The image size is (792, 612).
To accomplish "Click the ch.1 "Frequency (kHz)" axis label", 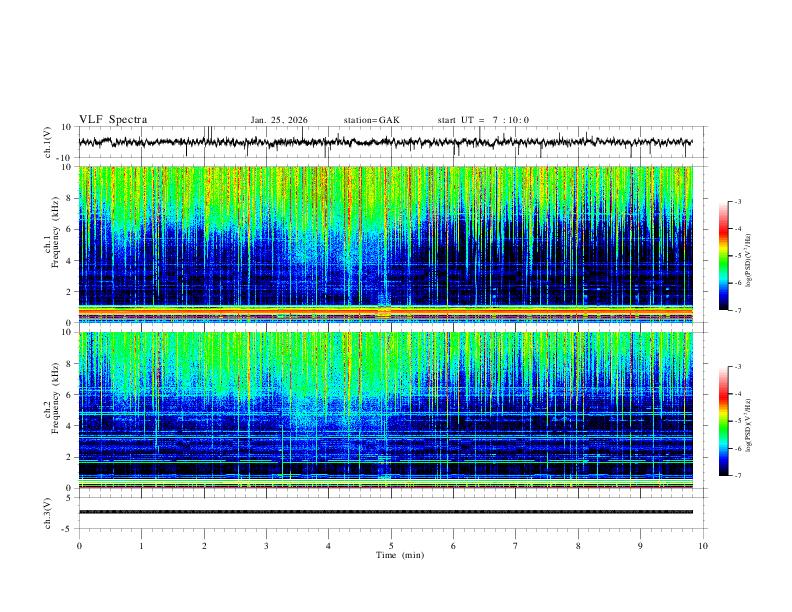I will pos(55,232).
